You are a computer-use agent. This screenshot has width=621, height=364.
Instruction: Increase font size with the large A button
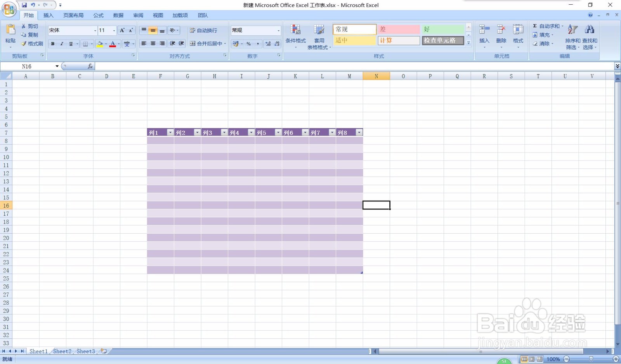click(x=122, y=30)
